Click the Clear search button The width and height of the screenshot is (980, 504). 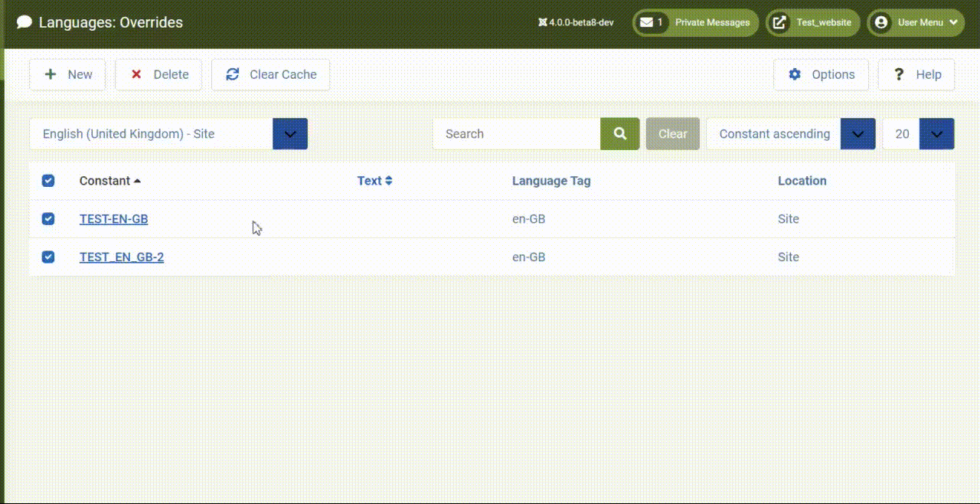tap(673, 133)
